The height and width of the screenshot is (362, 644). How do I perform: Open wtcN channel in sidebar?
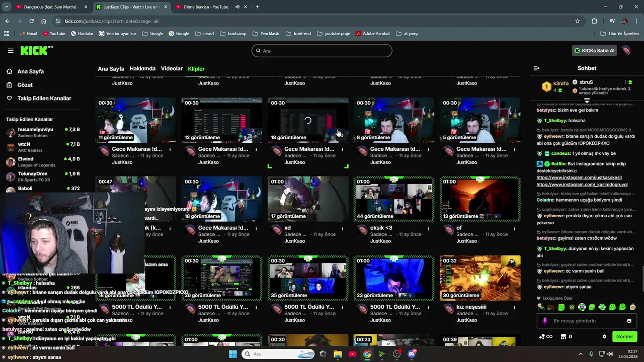(x=43, y=147)
